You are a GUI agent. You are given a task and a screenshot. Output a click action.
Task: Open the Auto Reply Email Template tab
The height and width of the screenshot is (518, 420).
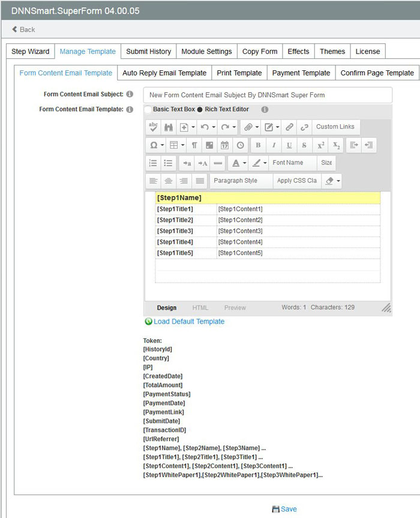pos(164,73)
